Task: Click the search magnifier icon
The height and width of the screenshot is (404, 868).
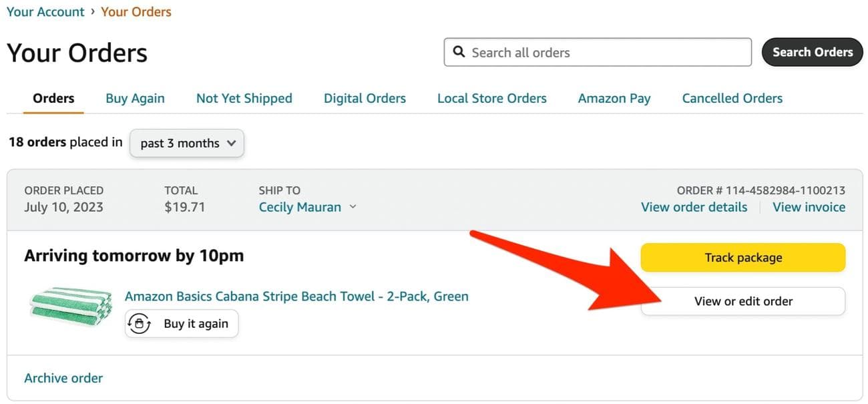Action: pos(459,52)
